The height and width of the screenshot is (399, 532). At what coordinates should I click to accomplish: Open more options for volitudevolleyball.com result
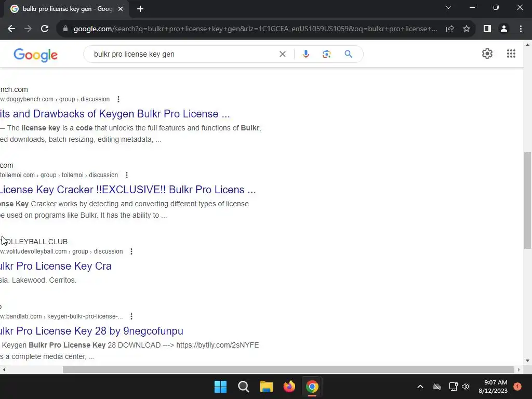point(131,251)
